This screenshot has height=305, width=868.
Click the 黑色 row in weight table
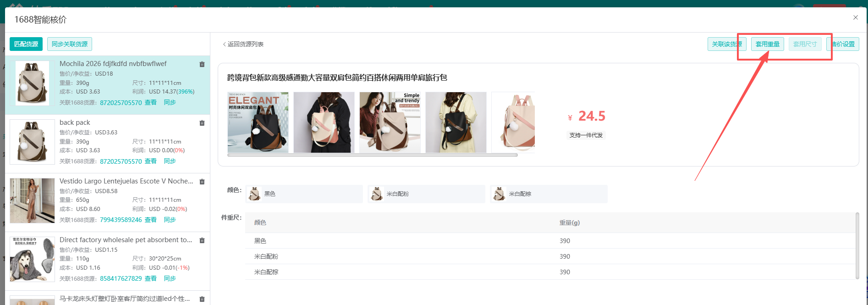tap(550, 241)
